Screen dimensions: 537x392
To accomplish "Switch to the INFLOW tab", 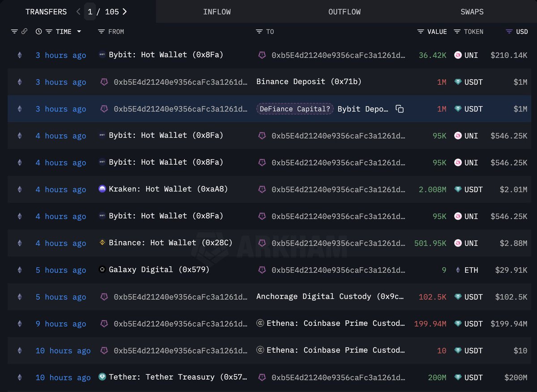I will click(217, 12).
